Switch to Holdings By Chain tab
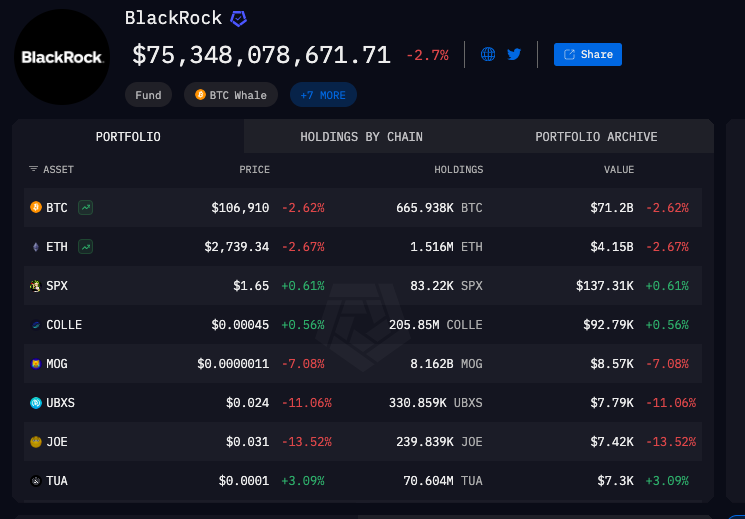The image size is (745, 519). tap(361, 137)
